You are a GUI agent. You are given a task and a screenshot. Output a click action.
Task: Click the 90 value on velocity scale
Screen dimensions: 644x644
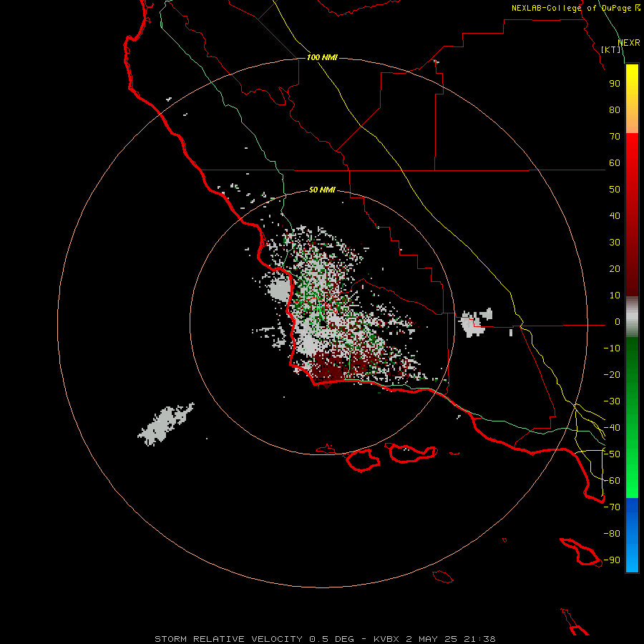[615, 84]
